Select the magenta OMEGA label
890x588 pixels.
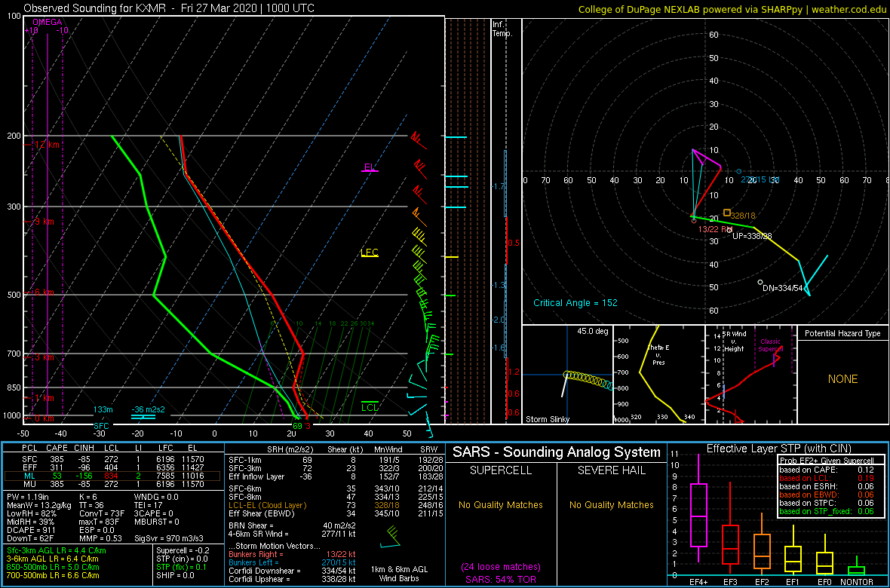pos(45,22)
